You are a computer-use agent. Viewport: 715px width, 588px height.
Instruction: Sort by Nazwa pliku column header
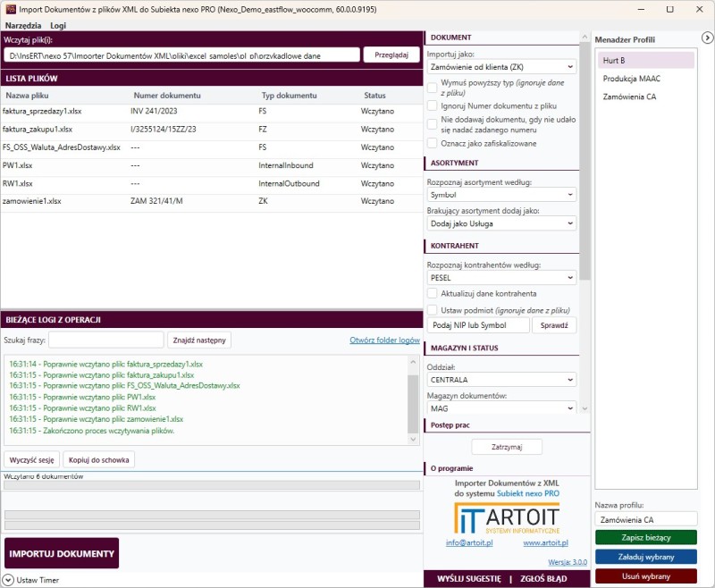pos(27,96)
